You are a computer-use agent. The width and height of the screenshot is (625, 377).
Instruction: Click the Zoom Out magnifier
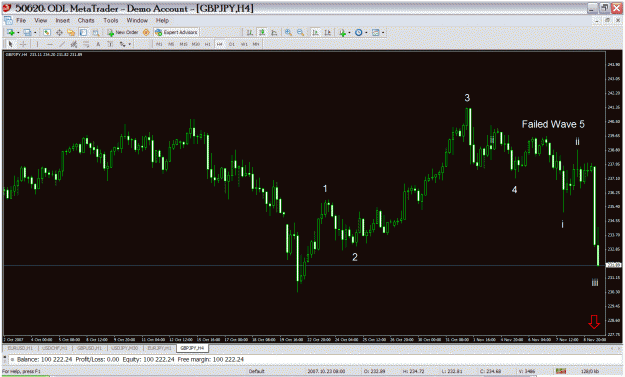click(301, 32)
